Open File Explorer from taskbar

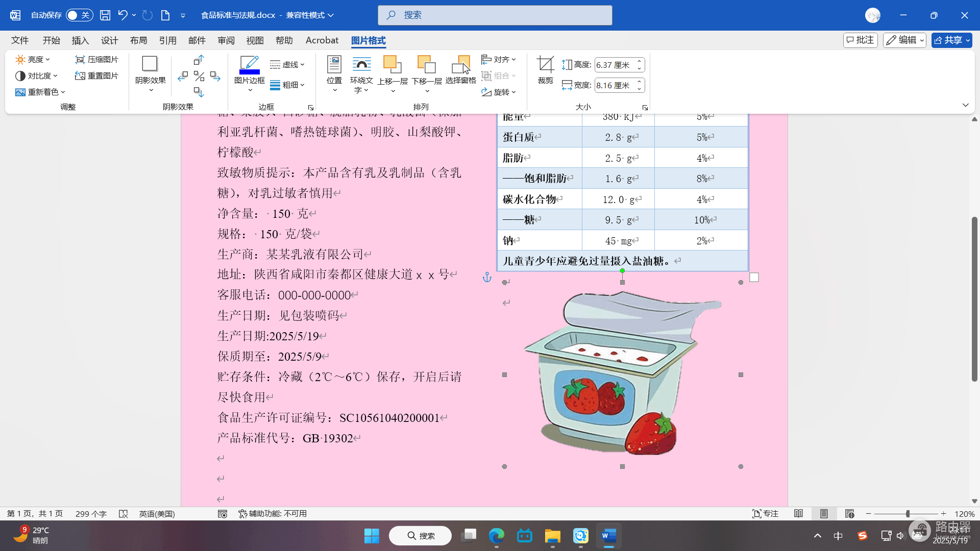coord(552,536)
